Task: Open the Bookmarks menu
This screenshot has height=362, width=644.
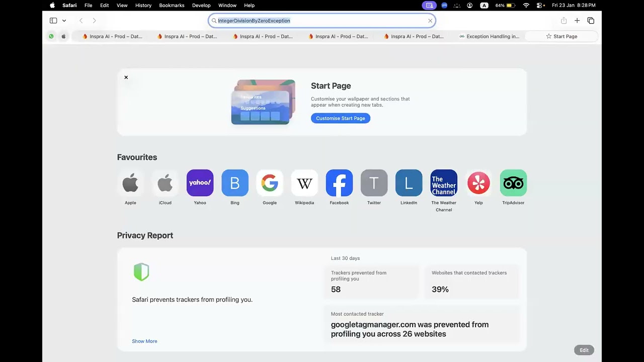Action: [172, 6]
